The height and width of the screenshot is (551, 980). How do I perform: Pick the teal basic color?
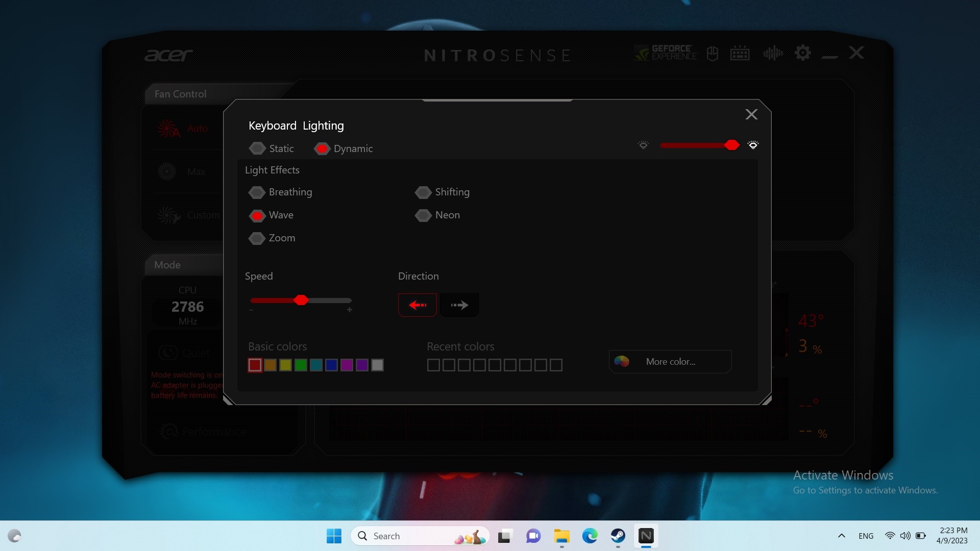[x=316, y=365]
